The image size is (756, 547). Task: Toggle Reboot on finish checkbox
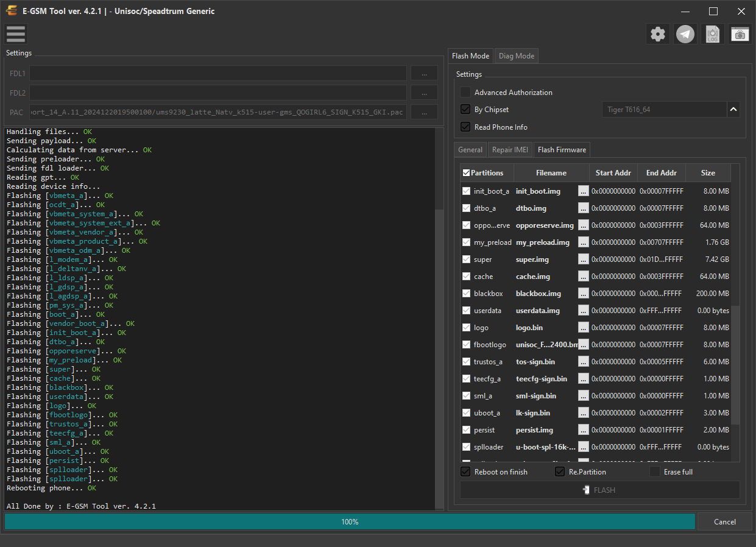point(465,472)
